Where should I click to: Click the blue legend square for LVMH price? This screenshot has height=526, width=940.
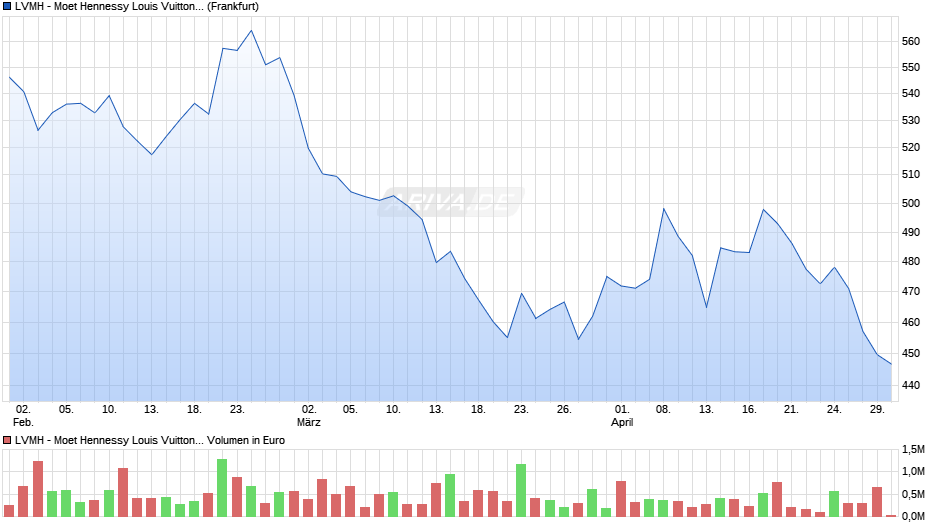coord(7,7)
